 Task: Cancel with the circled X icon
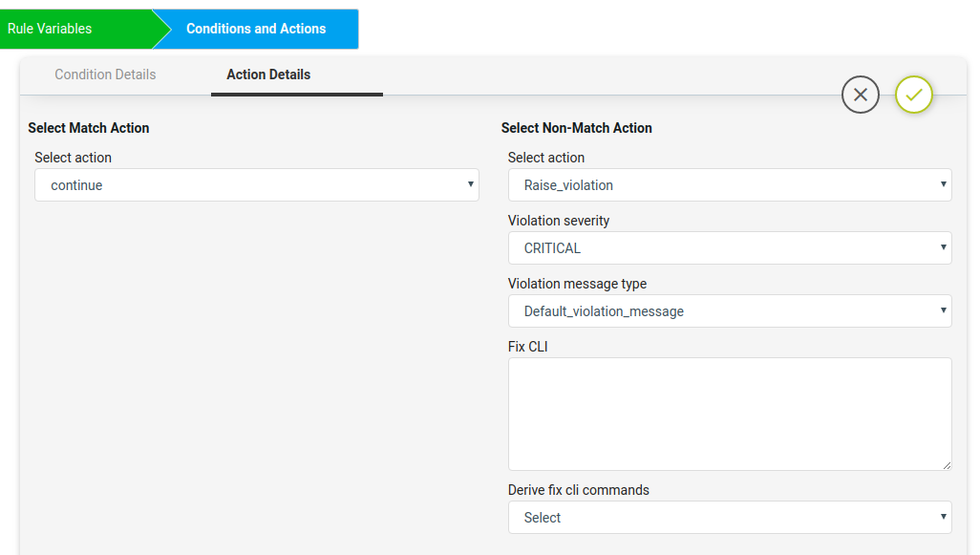coord(860,95)
